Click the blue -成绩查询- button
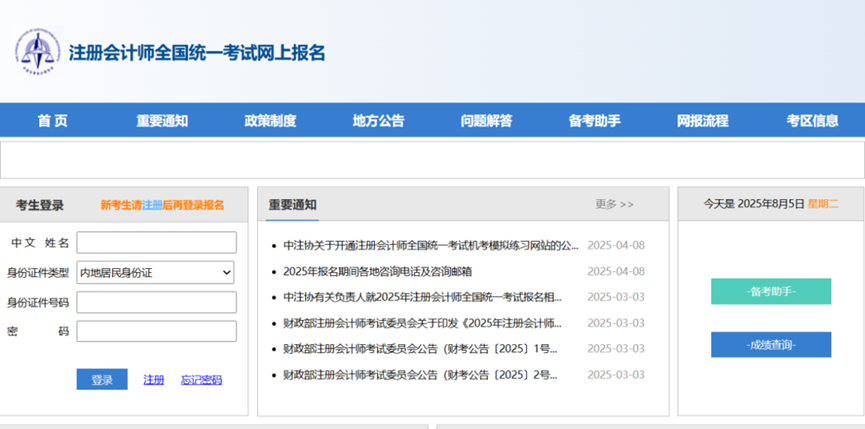 coord(771,345)
